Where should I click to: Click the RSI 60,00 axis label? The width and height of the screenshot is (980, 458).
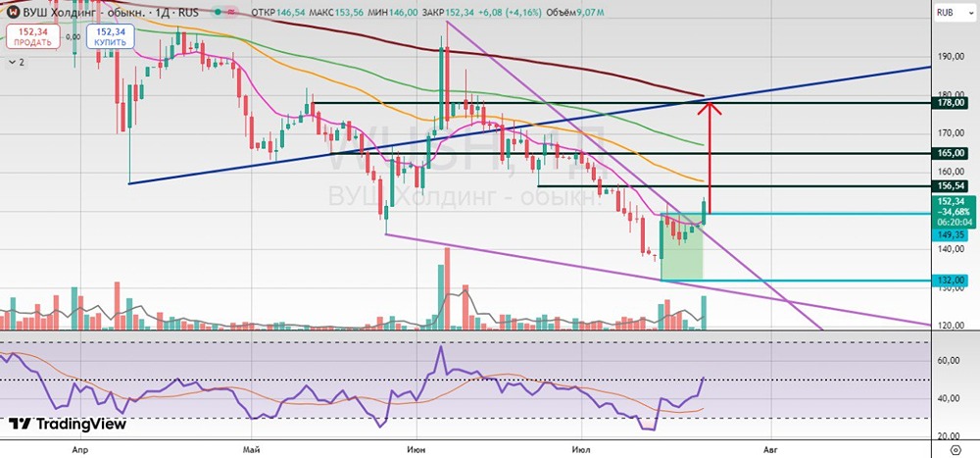950,360
